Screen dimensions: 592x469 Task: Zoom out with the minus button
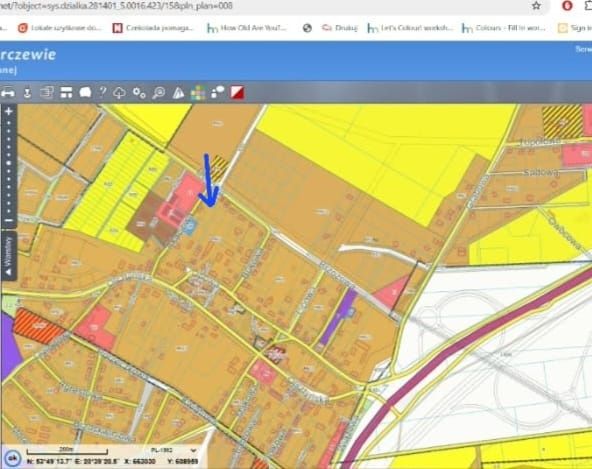click(8, 221)
